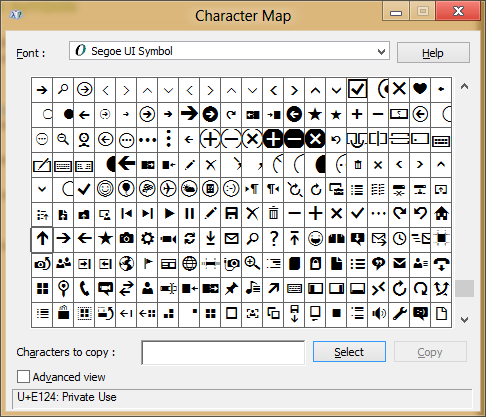Screen dimensions: 486x417
Task: Click the scrollbar down arrow
Action: coord(464,320)
